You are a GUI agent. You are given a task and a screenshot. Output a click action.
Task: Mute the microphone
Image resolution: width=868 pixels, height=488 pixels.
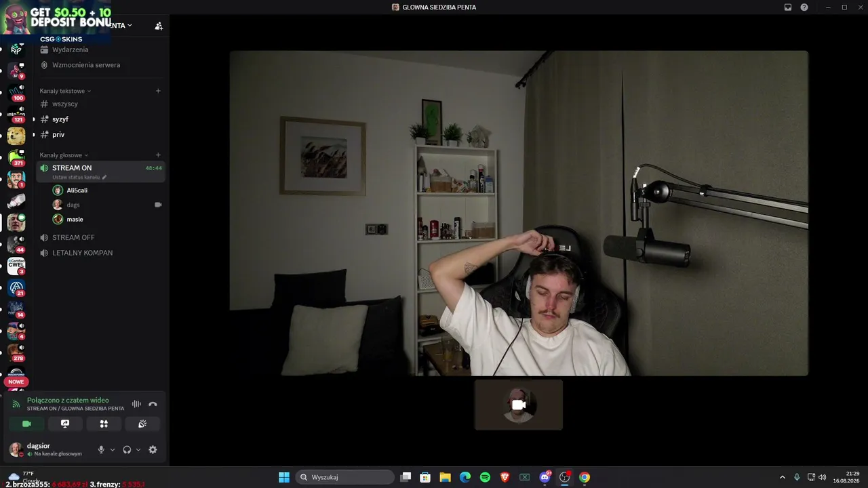click(x=101, y=449)
